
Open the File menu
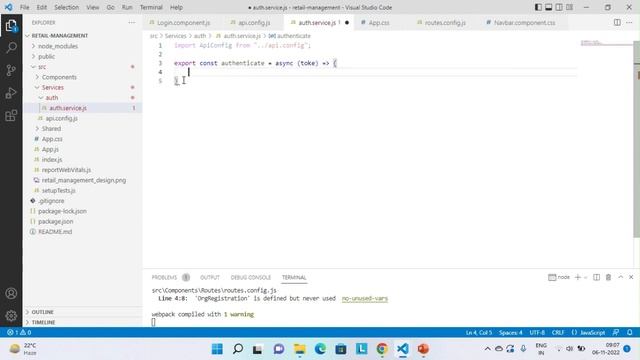(x=24, y=7)
